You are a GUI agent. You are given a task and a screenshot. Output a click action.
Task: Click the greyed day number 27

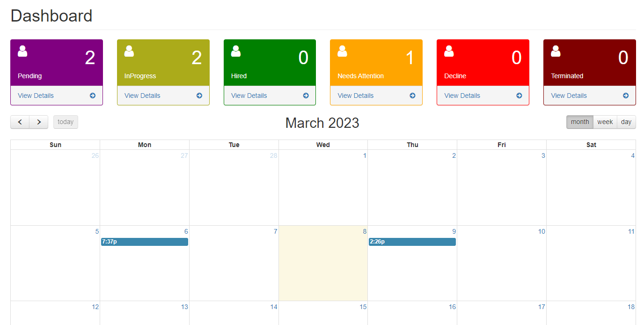coord(184,155)
